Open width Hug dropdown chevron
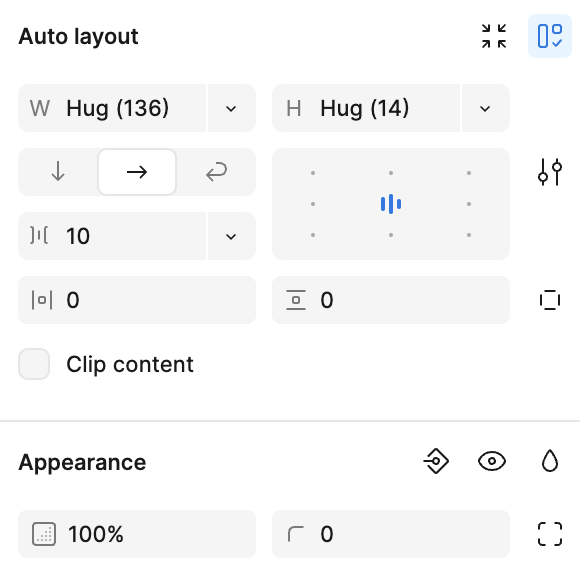This screenshot has width=580, height=586. point(231,108)
